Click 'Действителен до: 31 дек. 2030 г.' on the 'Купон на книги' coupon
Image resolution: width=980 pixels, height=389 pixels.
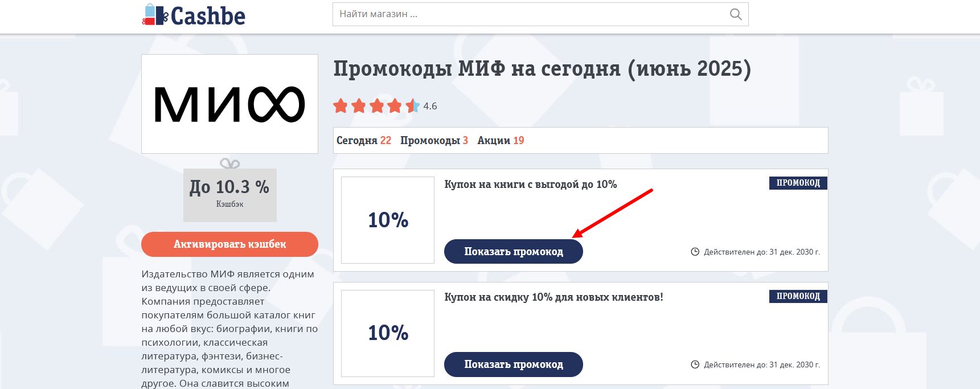(762, 252)
